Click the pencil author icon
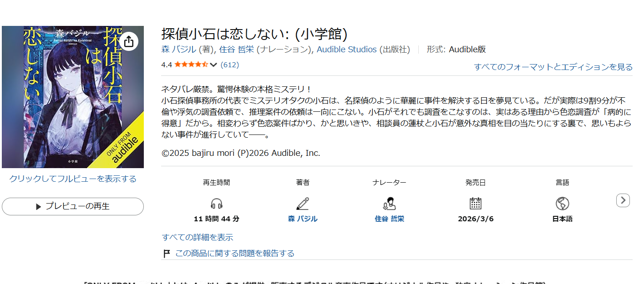 click(x=303, y=203)
